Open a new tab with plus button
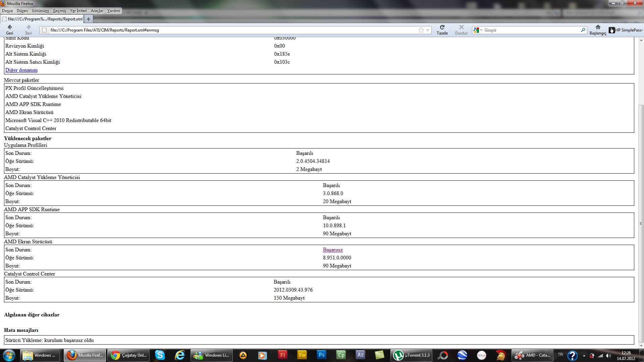Viewport: 644px width, 362px height. coord(89,19)
